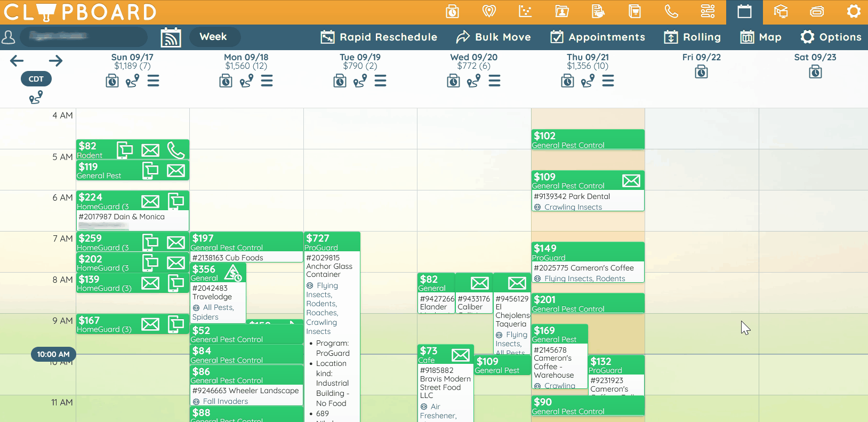Screen dimensions: 868x422
Task: Open the $727 ProGuard appointment header
Action: (x=332, y=242)
